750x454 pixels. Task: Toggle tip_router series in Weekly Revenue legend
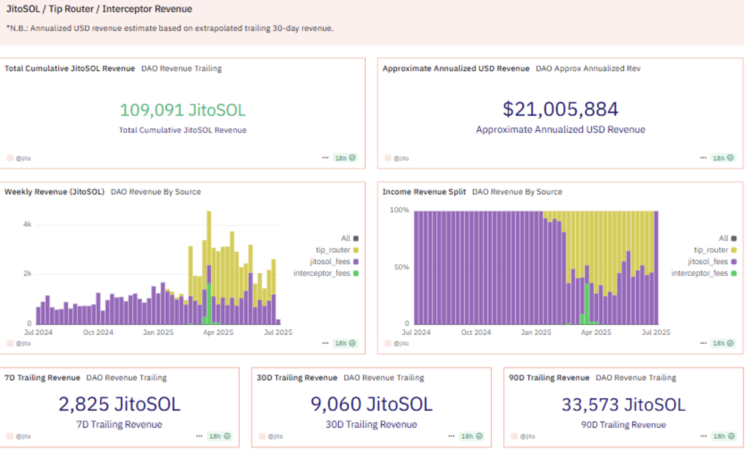point(337,250)
